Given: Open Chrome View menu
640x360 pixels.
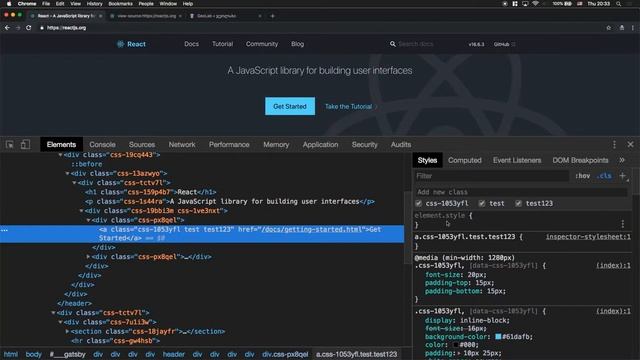Looking at the screenshot, I should 75,4.
